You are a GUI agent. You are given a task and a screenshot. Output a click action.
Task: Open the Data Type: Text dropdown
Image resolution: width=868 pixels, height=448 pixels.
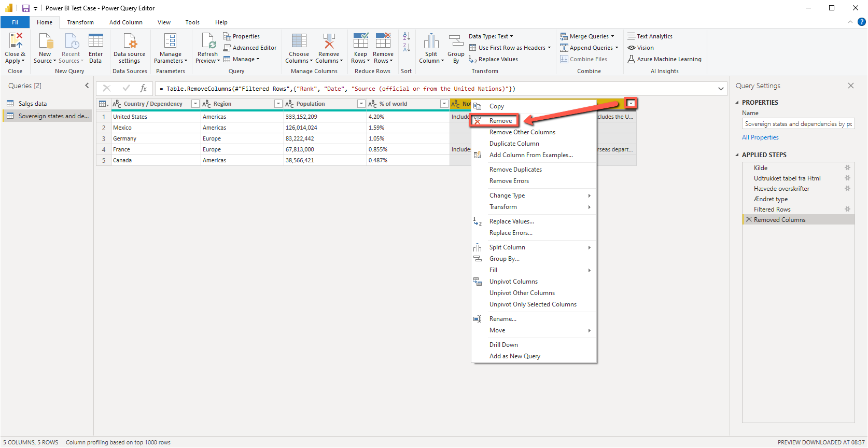491,36
